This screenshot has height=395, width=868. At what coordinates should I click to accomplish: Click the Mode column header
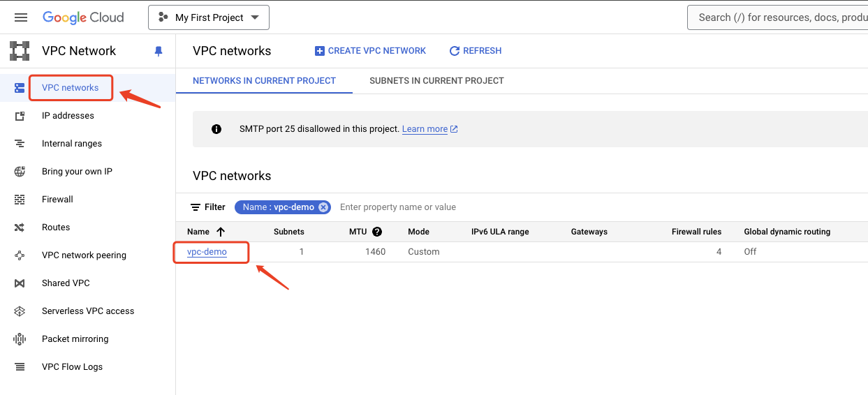click(418, 232)
